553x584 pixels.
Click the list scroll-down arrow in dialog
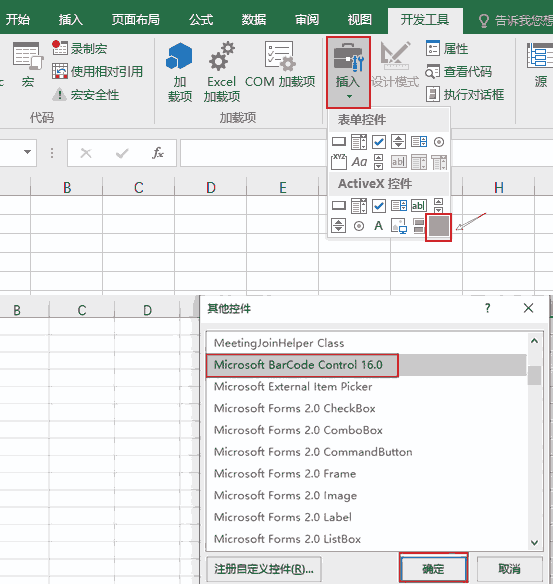coord(534,543)
